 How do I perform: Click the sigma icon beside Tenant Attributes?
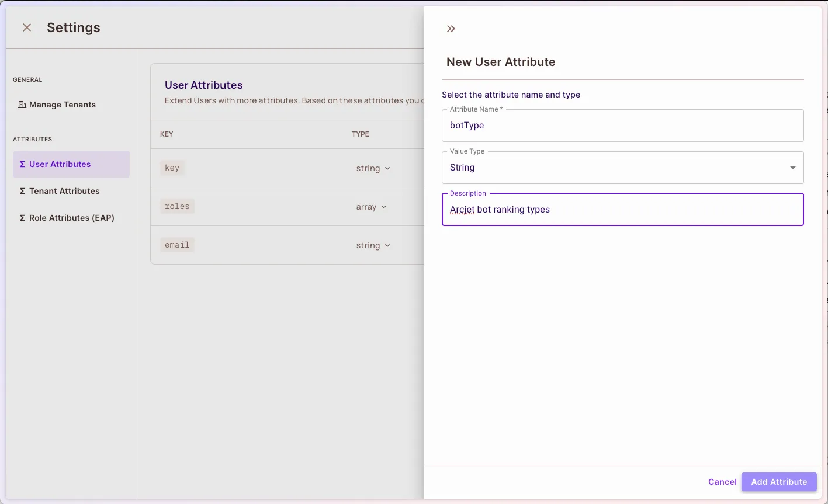pos(22,191)
